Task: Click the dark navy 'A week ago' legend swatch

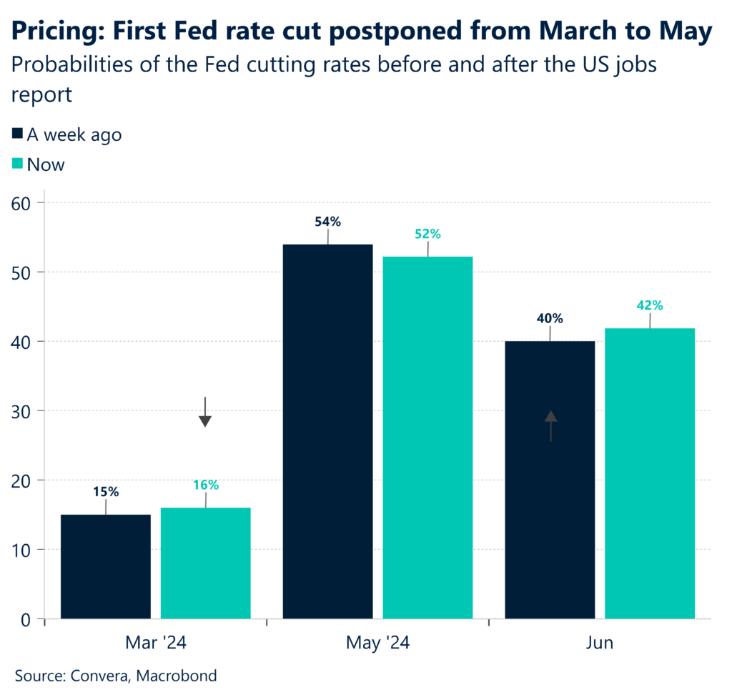Action: 18,134
